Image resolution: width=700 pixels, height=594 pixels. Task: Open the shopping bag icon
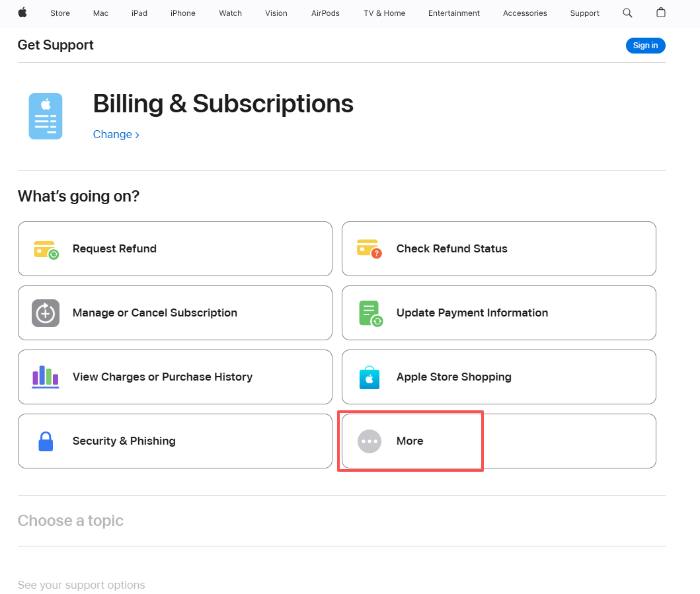[x=661, y=13]
